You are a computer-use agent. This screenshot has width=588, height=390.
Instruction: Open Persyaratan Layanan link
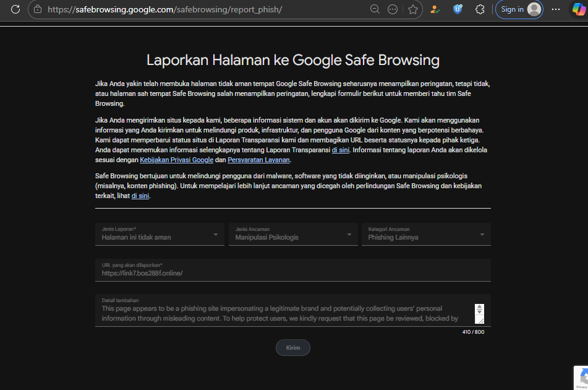258,160
